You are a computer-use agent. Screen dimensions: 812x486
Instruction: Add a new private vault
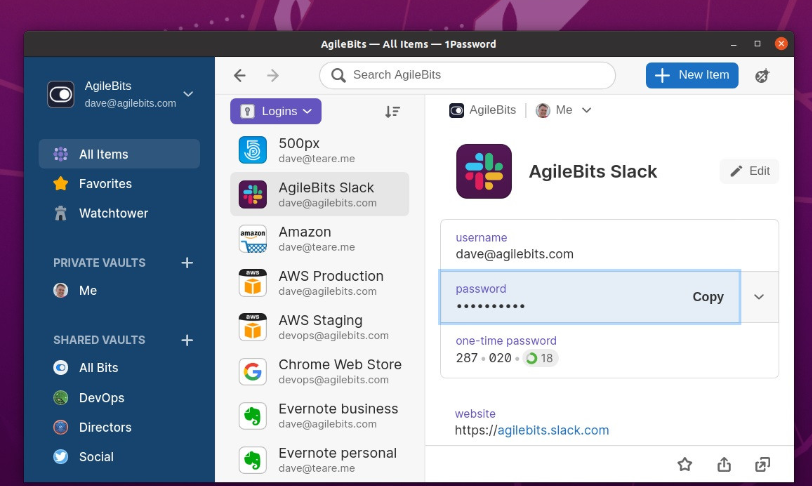pos(187,263)
